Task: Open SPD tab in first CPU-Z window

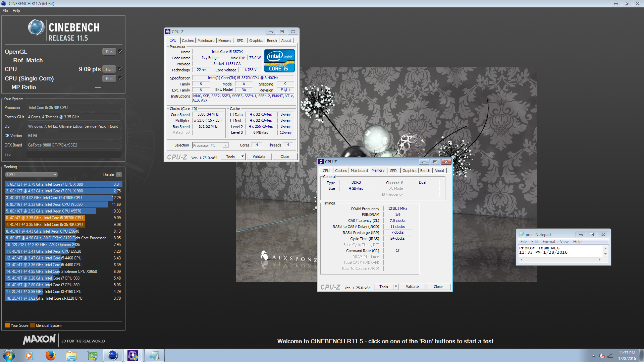Action: (240, 41)
